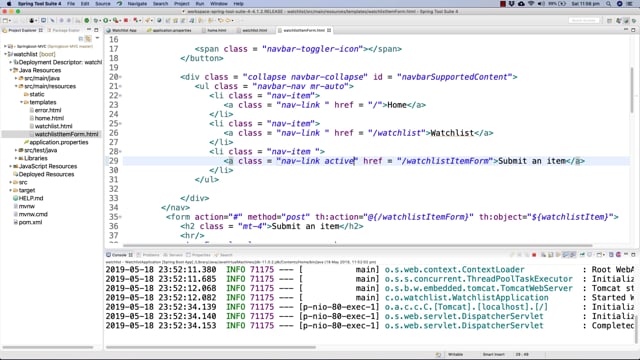640x360 pixels.
Task: Click the New file toolbar icon
Action: [5, 20]
